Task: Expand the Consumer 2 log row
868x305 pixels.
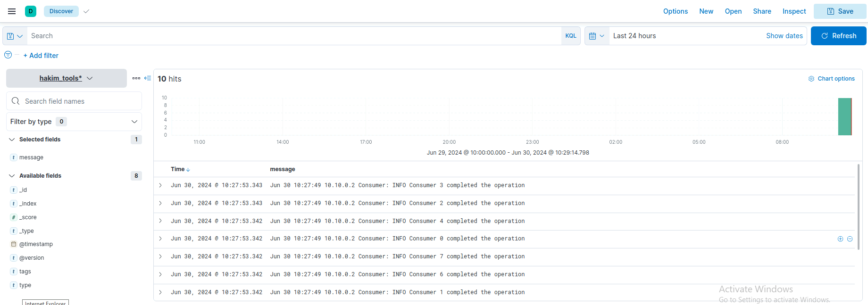Action: 160,203
